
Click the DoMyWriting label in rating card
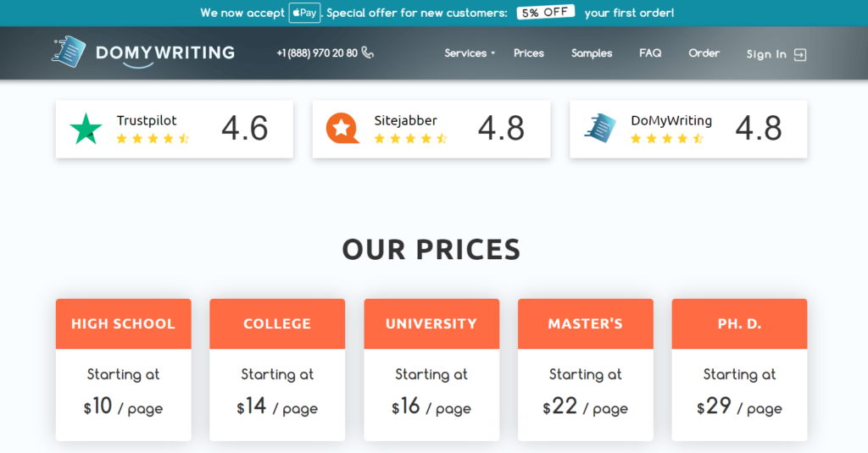[671, 120]
